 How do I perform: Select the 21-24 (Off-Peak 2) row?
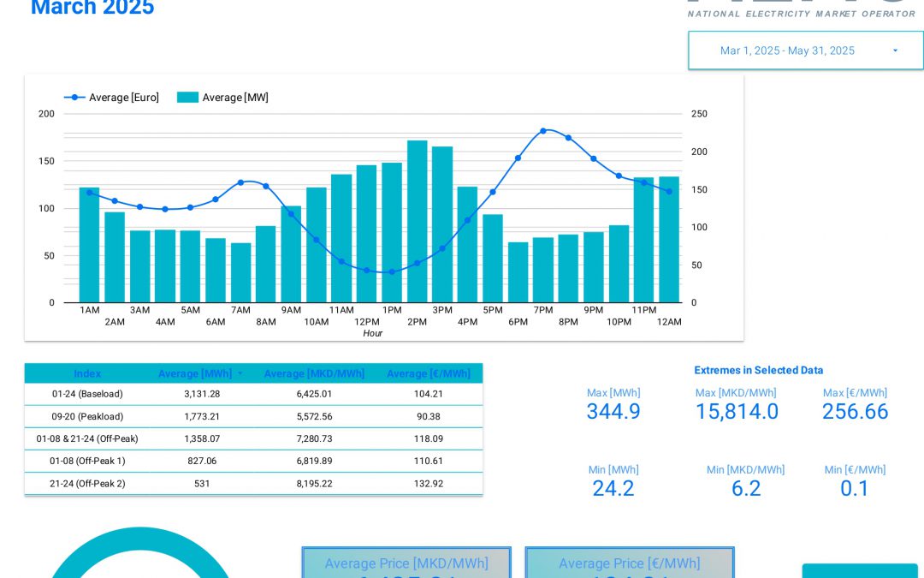[x=87, y=483]
